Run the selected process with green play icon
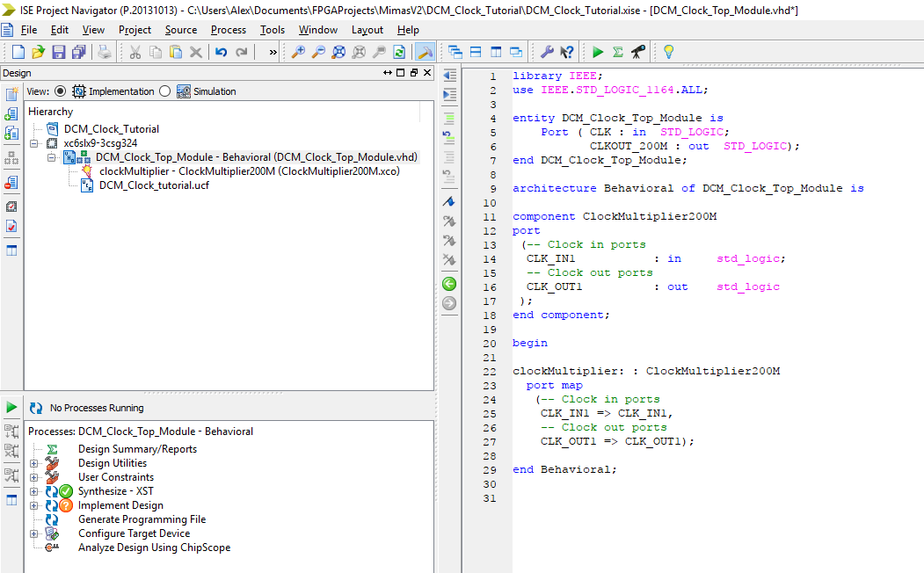924x573 pixels. click(x=599, y=52)
